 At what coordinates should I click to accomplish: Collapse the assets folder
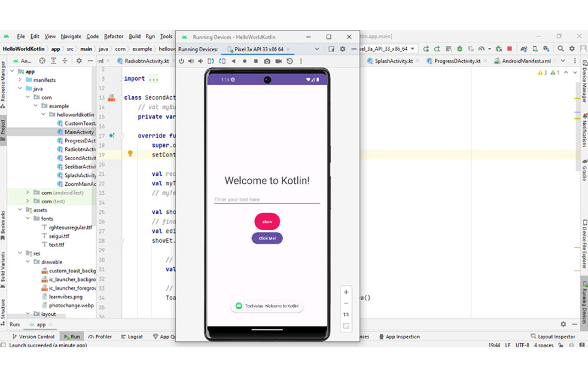point(20,210)
